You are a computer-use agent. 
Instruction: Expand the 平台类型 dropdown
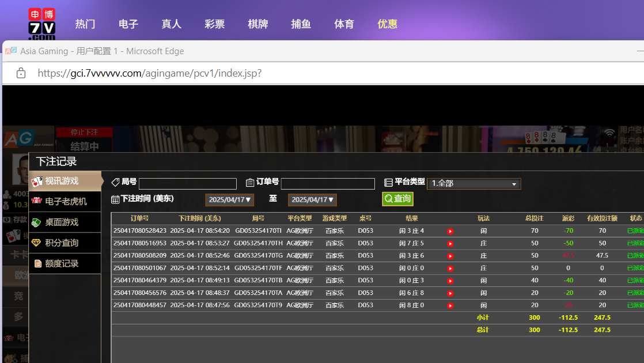[x=473, y=184]
